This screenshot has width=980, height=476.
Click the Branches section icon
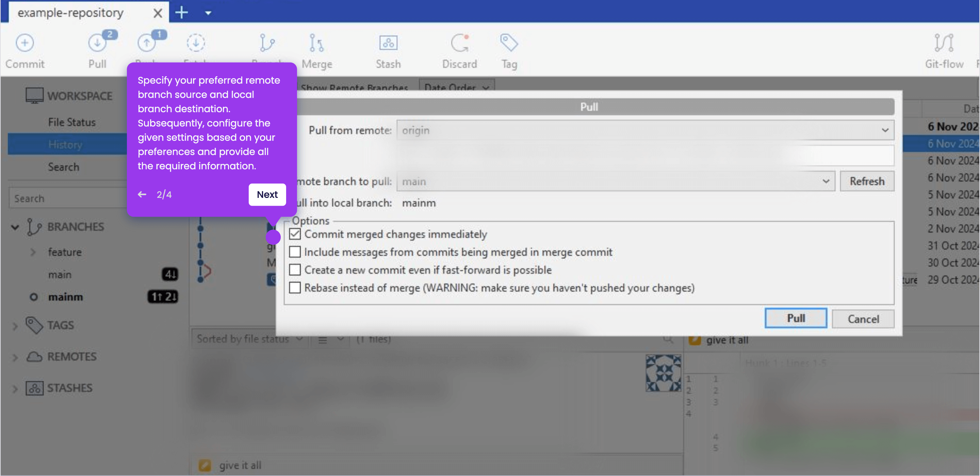34,227
